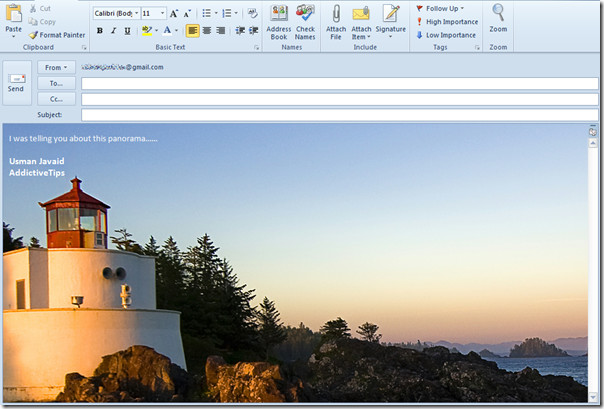This screenshot has width=604, height=409.
Task: Open the font size dropdown
Action: [x=153, y=13]
